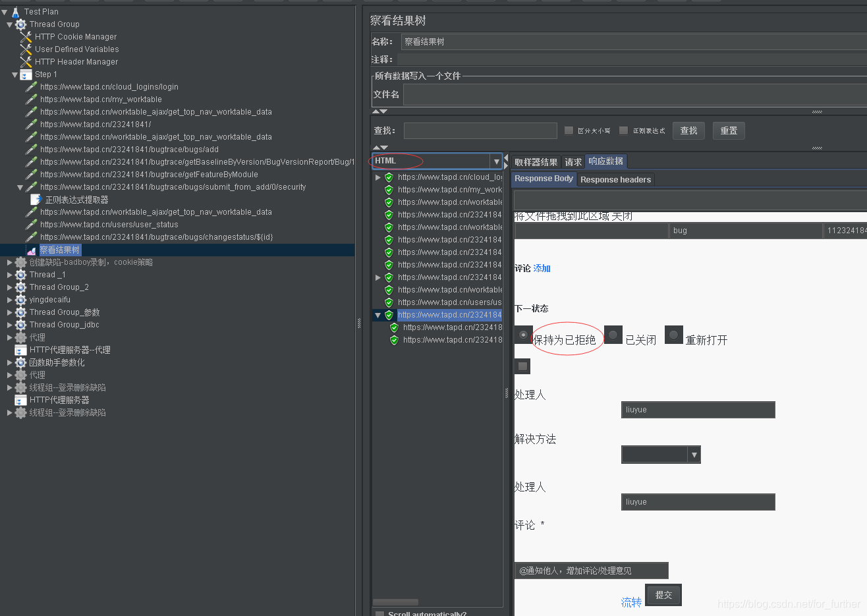Click the 正则表达式提取器 extractor icon
867x616 pixels.
[36, 200]
